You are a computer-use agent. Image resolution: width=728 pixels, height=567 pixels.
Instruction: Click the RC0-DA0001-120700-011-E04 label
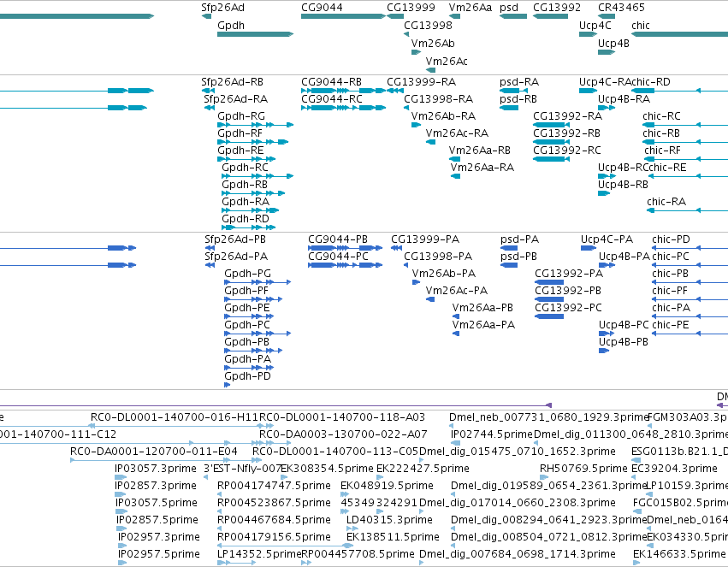pos(154,452)
